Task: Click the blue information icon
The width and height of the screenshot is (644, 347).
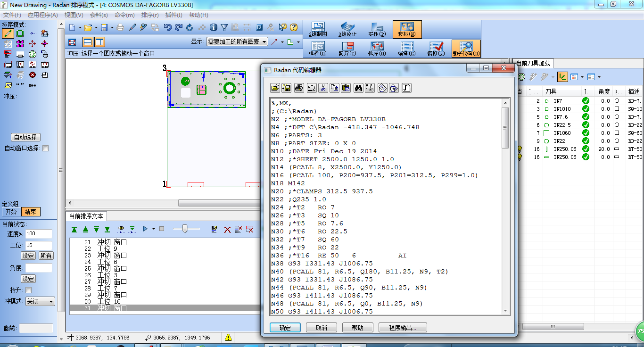Action: (x=213, y=27)
